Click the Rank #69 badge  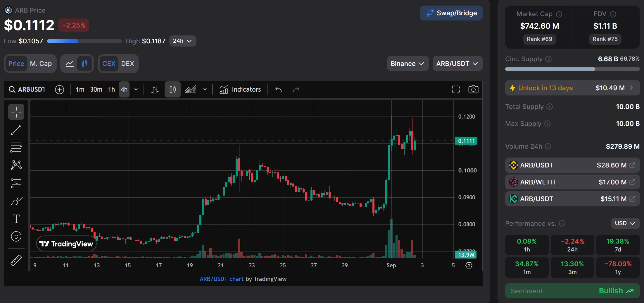pyautogui.click(x=539, y=39)
